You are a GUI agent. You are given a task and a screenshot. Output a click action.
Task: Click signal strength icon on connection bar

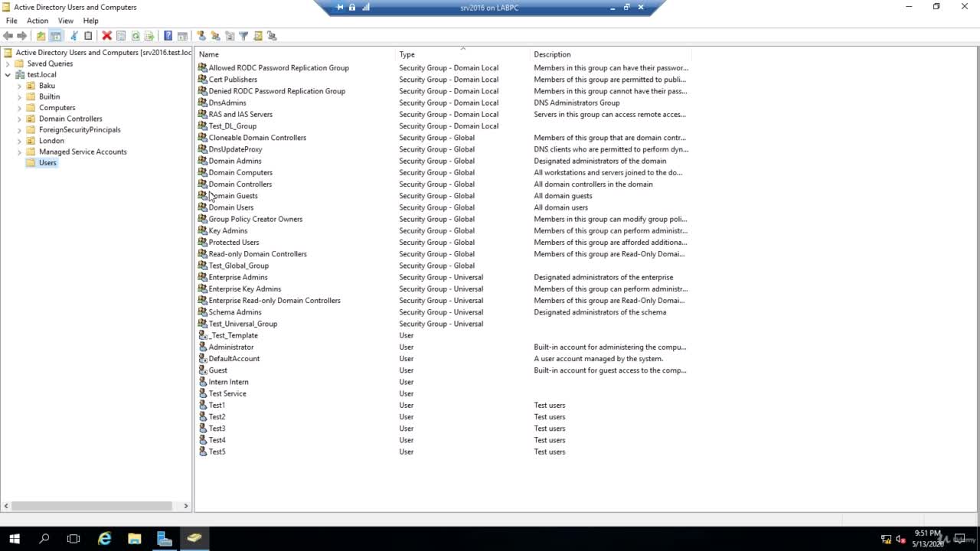pos(366,7)
